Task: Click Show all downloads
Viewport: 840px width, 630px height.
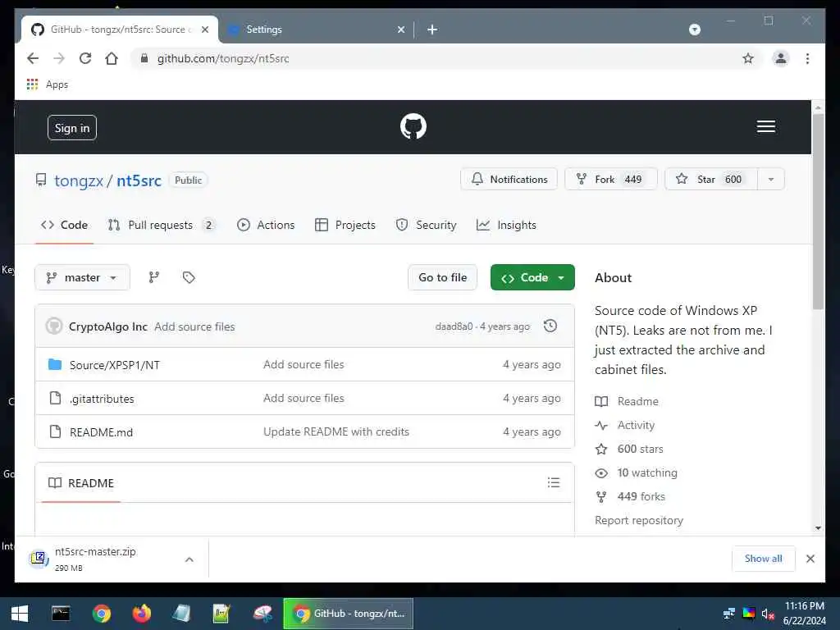Action: [x=764, y=559]
